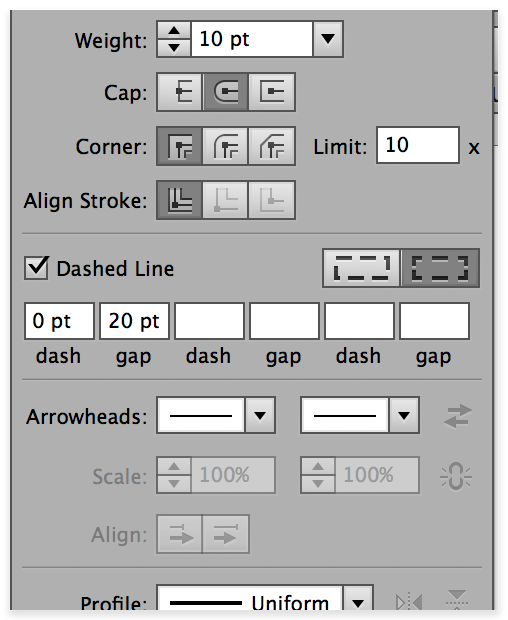Choose the Bevel Join corner icon
The width and height of the screenshot is (508, 620).
[272, 146]
